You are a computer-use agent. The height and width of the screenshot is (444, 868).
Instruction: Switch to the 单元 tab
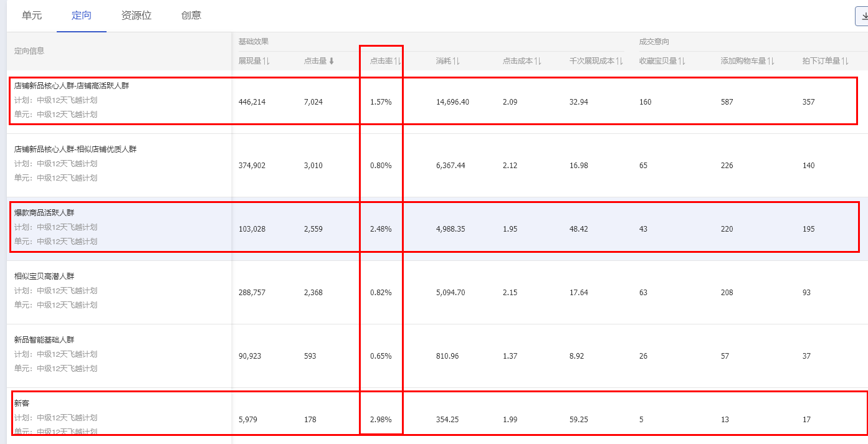click(x=32, y=16)
